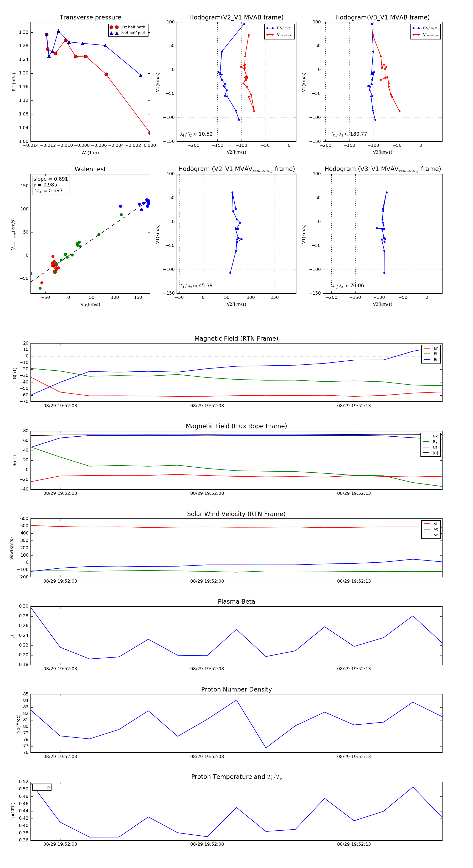This screenshot has height=868, width=473.
Task: Click the 'Hodogram(V3_V1 MVAB frame)' title
Action: coord(382,18)
